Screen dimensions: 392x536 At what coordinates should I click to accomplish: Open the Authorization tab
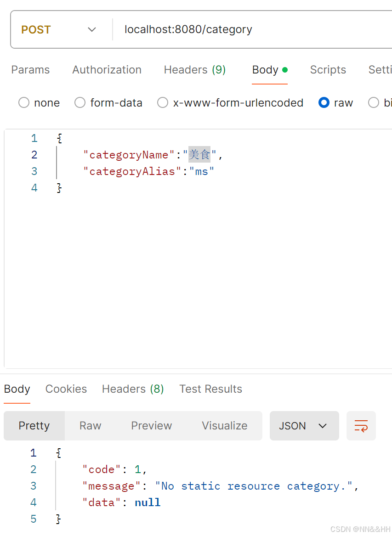[107, 70]
